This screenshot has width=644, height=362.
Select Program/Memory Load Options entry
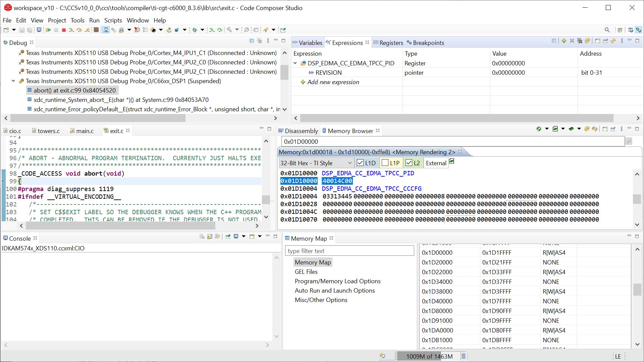tap(338, 281)
